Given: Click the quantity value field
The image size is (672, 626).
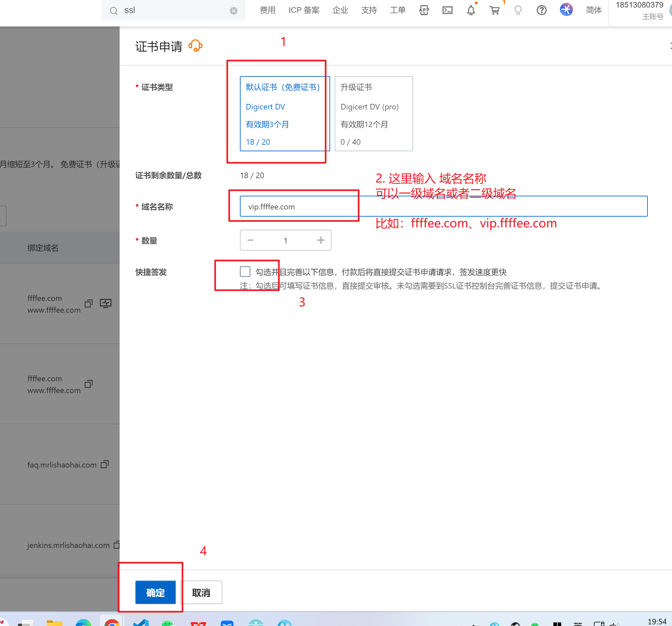Looking at the screenshot, I should 286,240.
